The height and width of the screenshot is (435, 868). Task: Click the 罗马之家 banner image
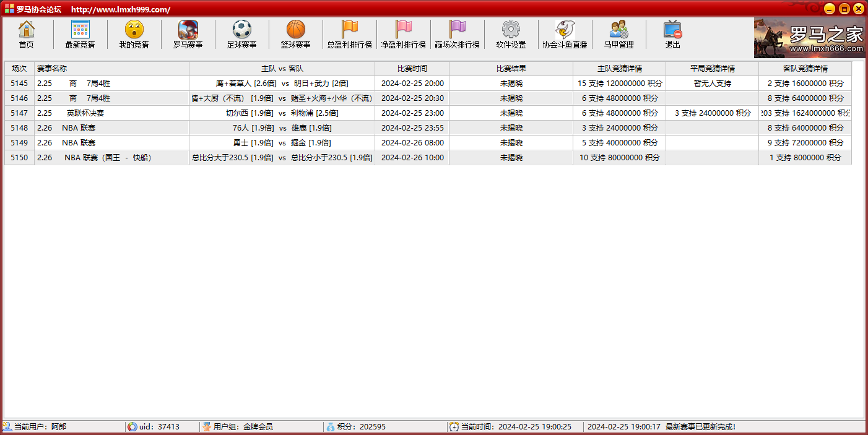tap(809, 38)
